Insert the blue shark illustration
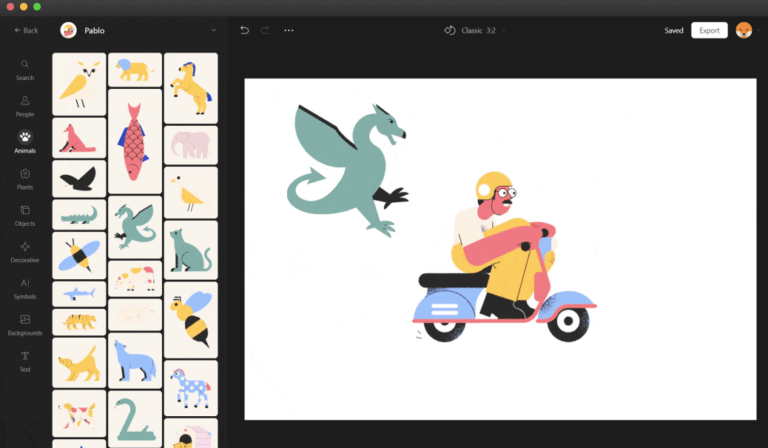The width and height of the screenshot is (768, 448). point(79,294)
